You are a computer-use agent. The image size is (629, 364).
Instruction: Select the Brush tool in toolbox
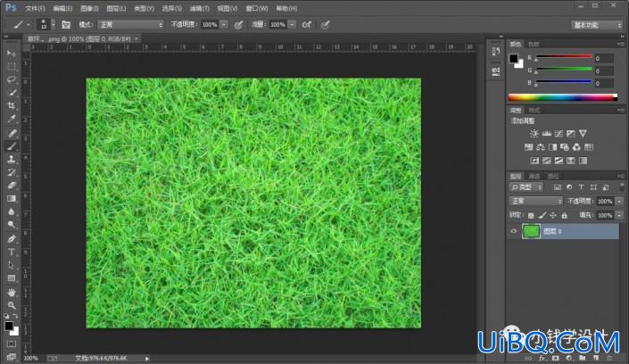[x=12, y=146]
